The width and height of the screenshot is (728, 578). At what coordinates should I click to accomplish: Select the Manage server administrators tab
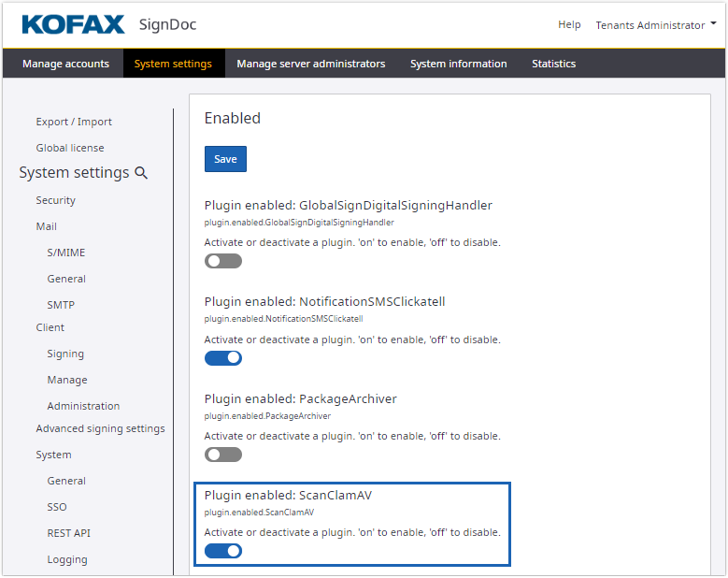tap(310, 64)
